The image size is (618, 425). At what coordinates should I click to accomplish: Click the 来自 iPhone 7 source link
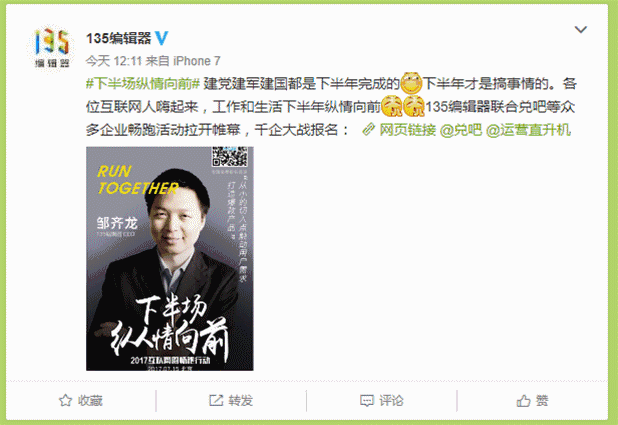pyautogui.click(x=183, y=61)
